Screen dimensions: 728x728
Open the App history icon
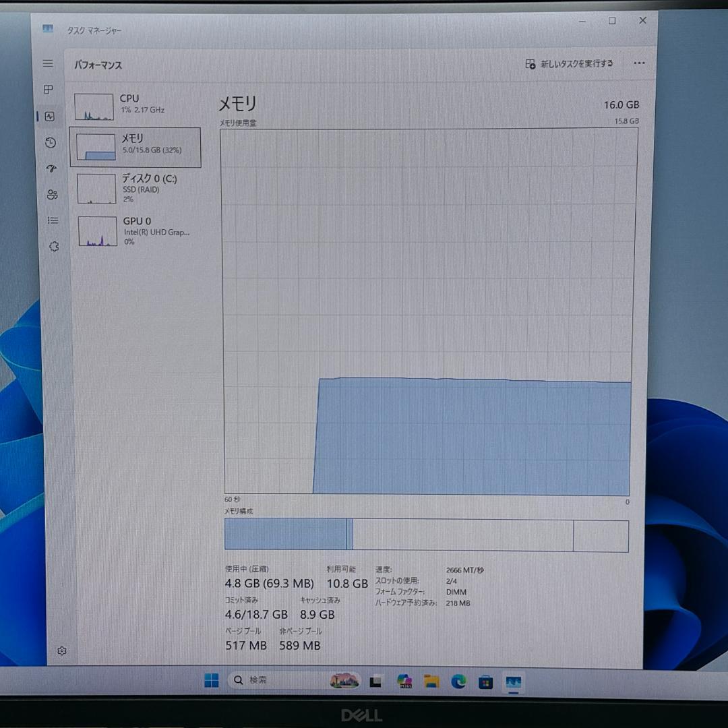tap(51, 142)
